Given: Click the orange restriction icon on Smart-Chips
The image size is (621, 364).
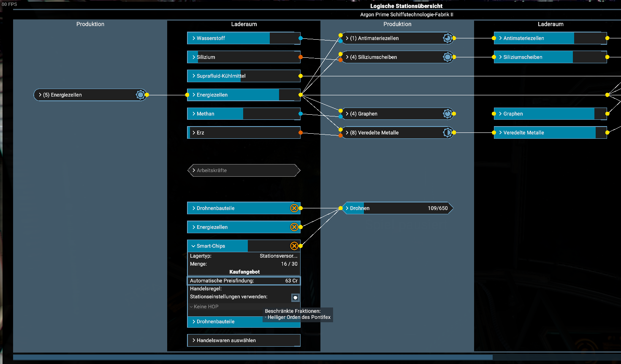Looking at the screenshot, I should pos(294,246).
